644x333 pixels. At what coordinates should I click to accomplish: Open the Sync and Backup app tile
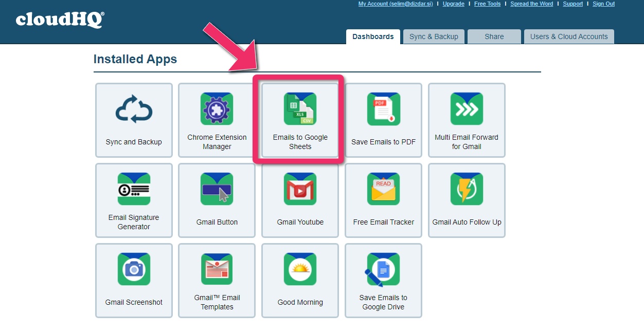point(134,120)
